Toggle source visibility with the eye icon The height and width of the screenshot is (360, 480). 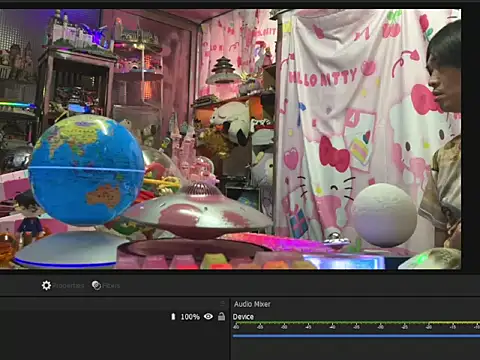[x=208, y=316]
